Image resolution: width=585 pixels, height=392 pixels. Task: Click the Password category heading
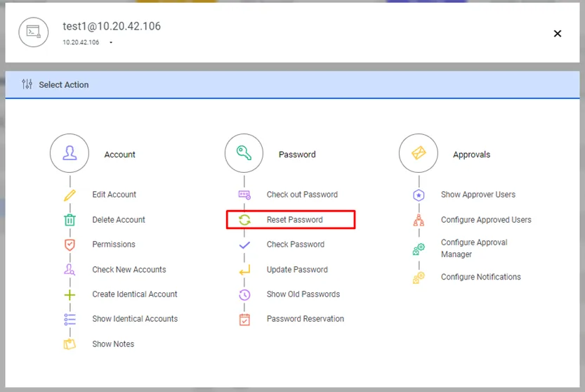[297, 155]
